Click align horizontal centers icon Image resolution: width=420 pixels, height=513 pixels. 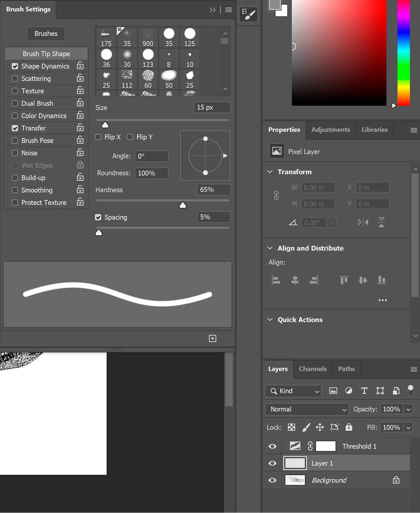point(295,280)
